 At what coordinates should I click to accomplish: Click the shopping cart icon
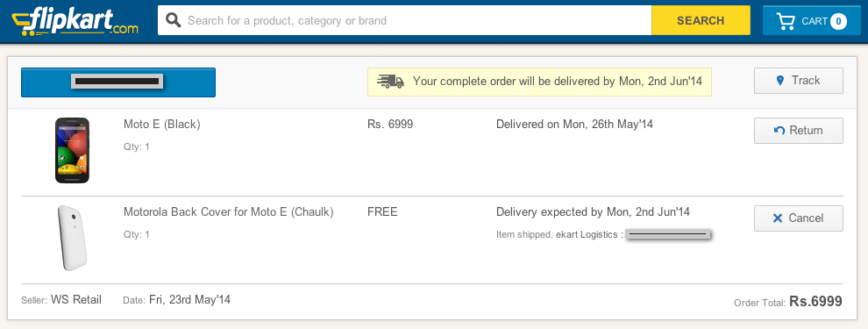coord(786,22)
